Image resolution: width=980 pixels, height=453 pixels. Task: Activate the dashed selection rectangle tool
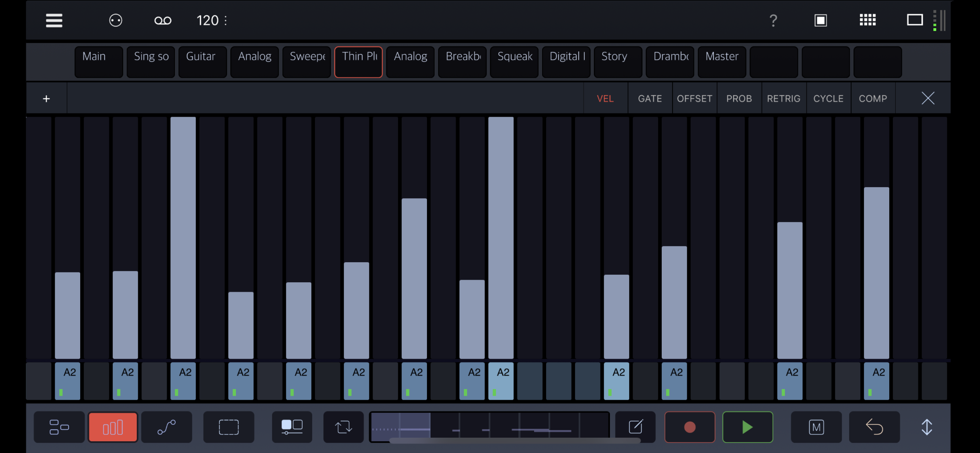(x=229, y=427)
